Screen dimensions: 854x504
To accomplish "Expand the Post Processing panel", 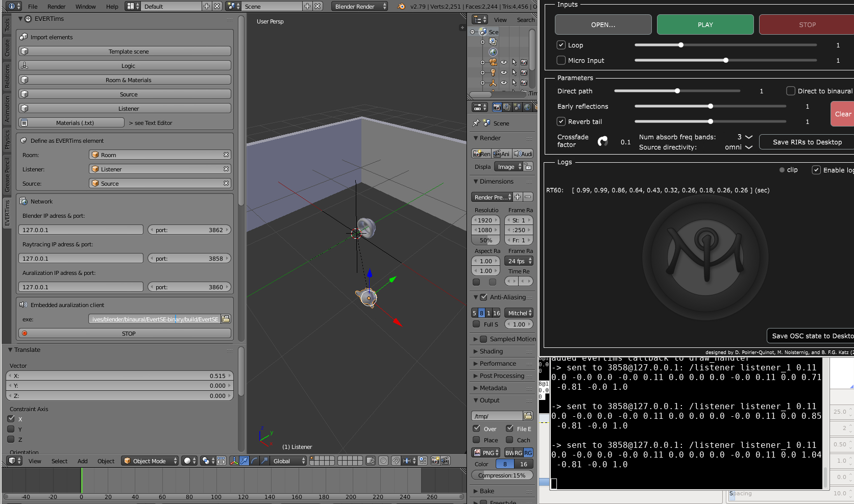I will [476, 375].
